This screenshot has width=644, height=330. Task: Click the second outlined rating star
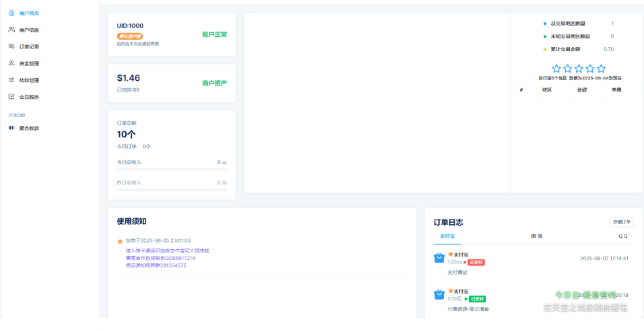(568, 69)
